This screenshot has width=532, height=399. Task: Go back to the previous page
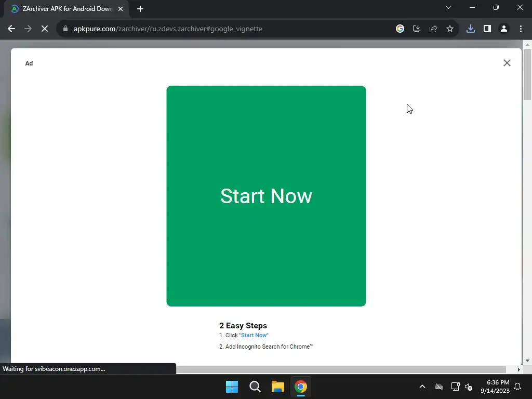[11, 29]
